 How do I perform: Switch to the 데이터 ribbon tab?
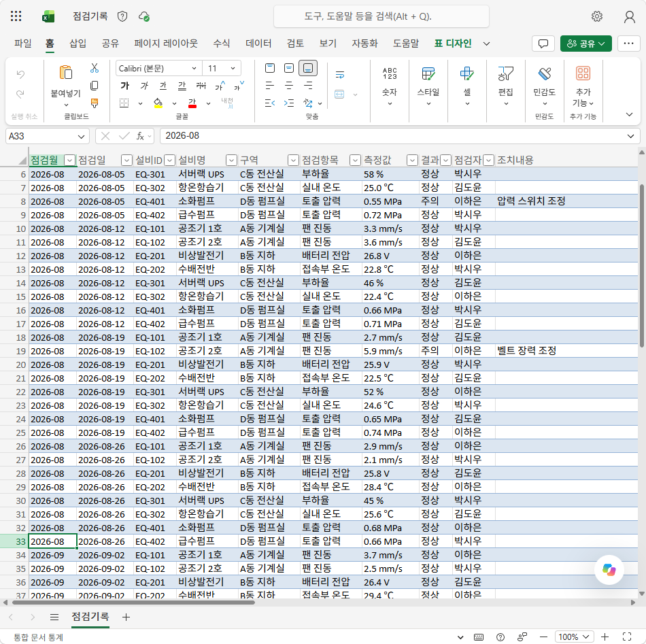pyautogui.click(x=258, y=44)
